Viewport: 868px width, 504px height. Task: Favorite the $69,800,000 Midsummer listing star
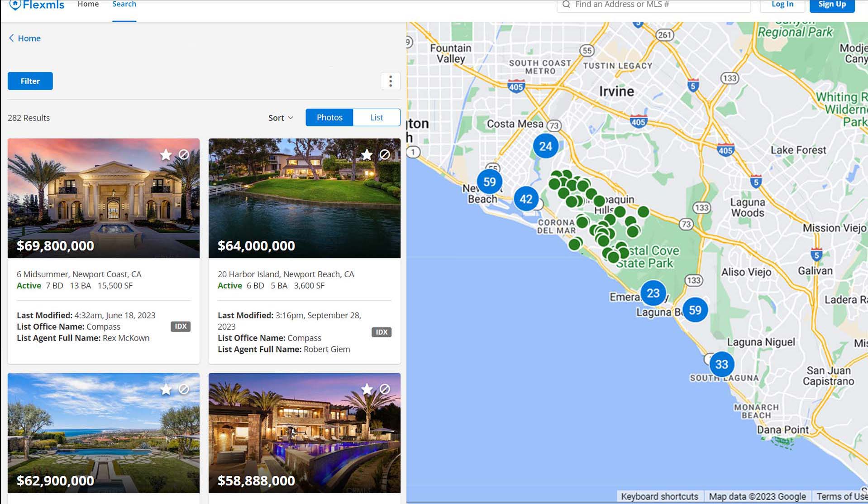166,155
